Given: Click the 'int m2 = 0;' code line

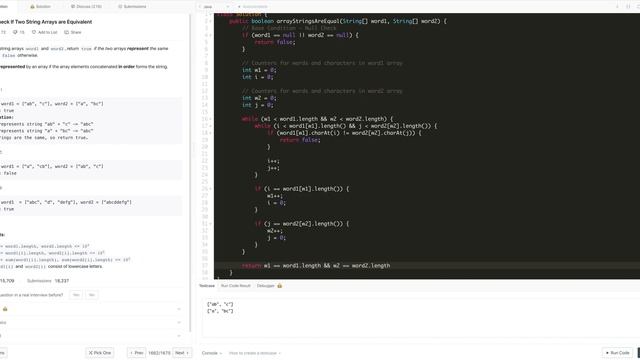Looking at the screenshot, I should [x=259, y=98].
